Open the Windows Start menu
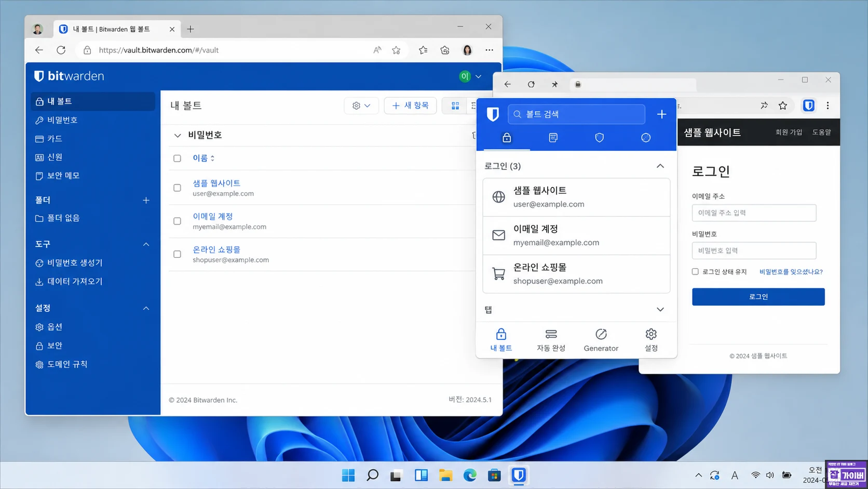This screenshot has width=868, height=489. coord(348,475)
